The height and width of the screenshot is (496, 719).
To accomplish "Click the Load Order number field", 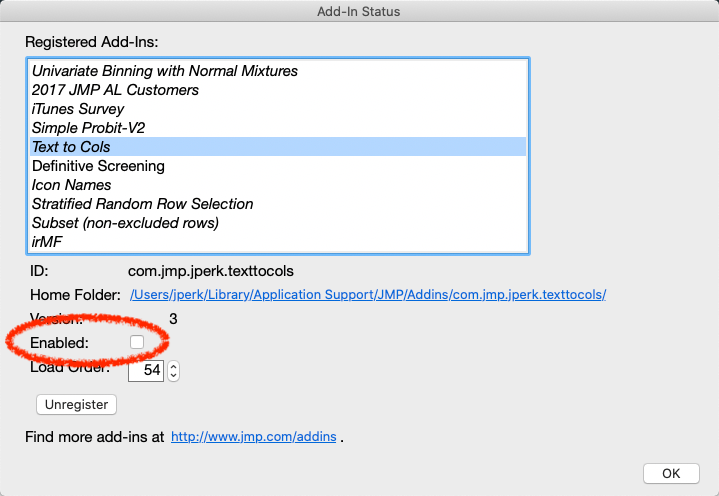I will [x=146, y=370].
